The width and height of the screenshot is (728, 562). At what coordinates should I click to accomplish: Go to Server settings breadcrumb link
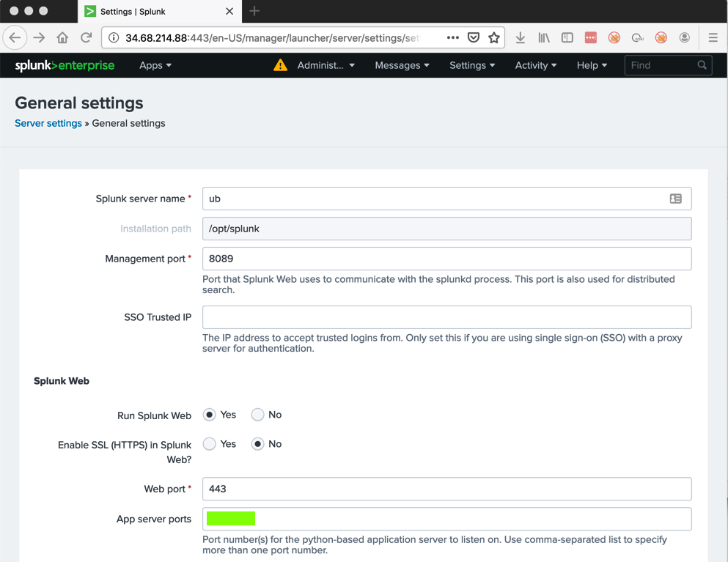pyautogui.click(x=48, y=123)
